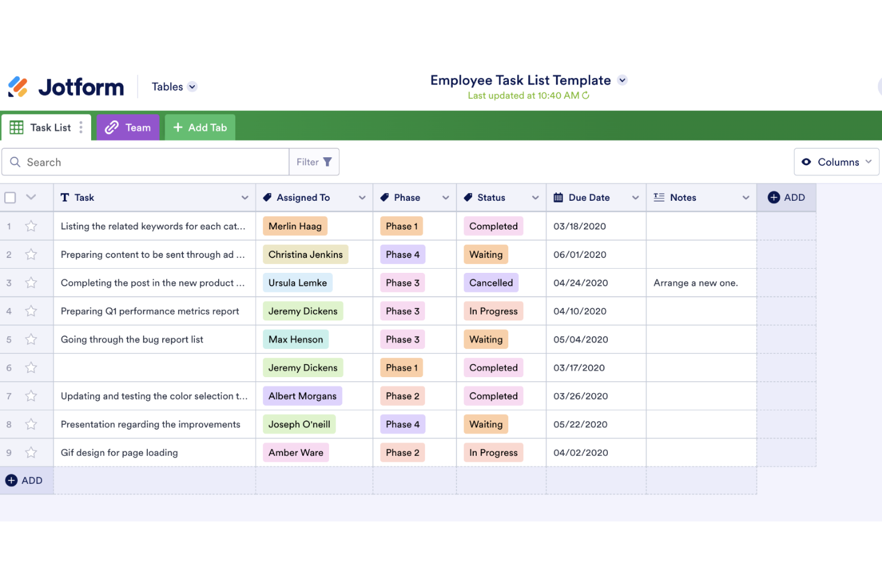The image size is (882, 588).
Task: Open the Status column dropdown
Action: (x=535, y=197)
